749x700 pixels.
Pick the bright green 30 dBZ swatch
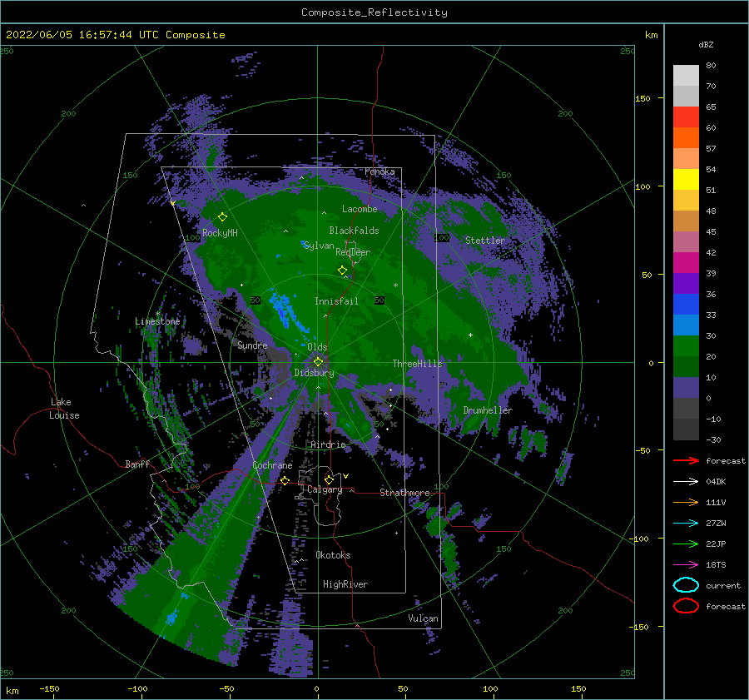(x=686, y=345)
